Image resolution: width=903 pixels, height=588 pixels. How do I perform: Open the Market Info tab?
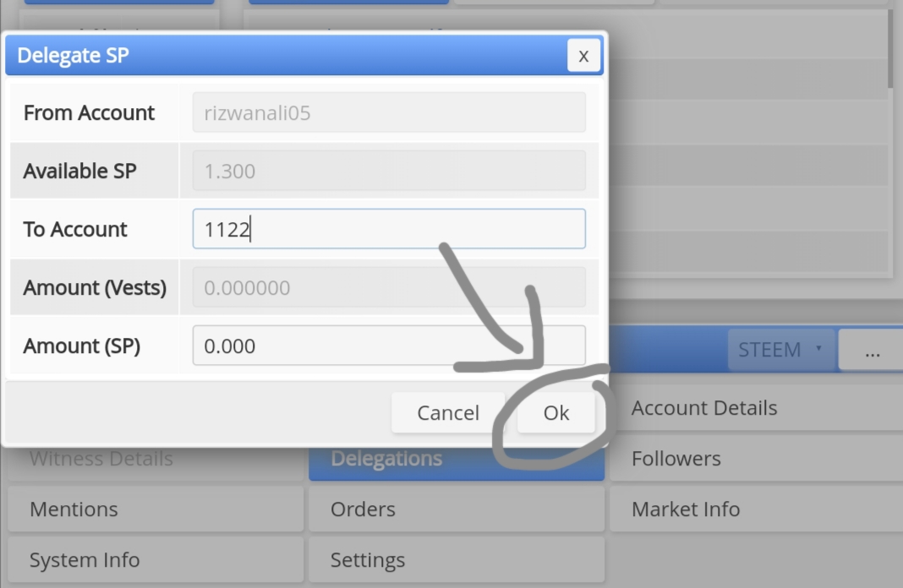point(756,509)
